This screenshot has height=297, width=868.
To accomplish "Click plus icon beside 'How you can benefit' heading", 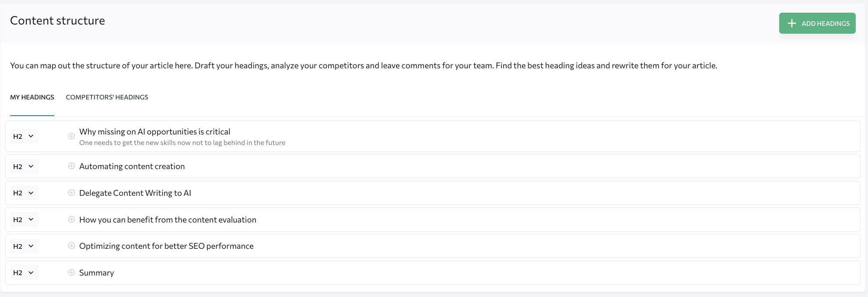I will (71, 219).
